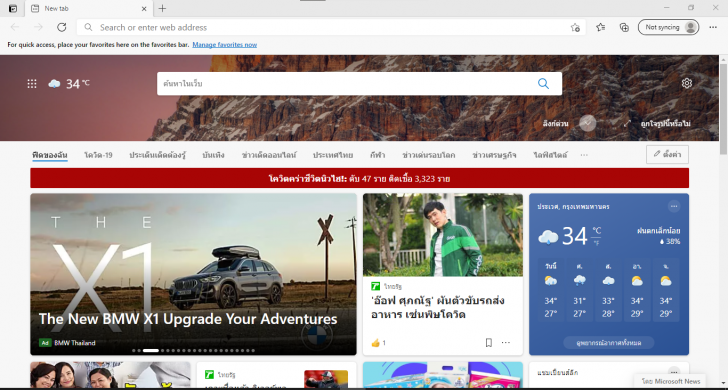728x390 pixels.
Task: Open the Collections icon
Action: [x=624, y=27]
